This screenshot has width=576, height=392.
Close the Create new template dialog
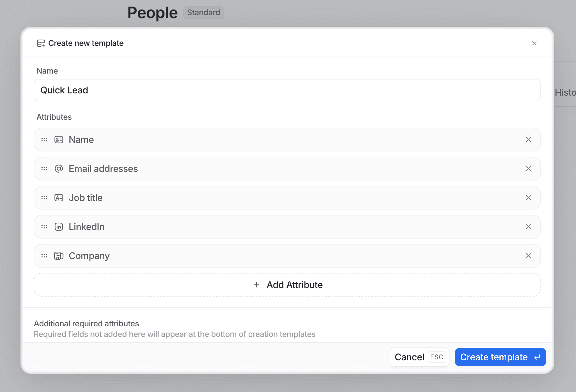click(x=534, y=43)
